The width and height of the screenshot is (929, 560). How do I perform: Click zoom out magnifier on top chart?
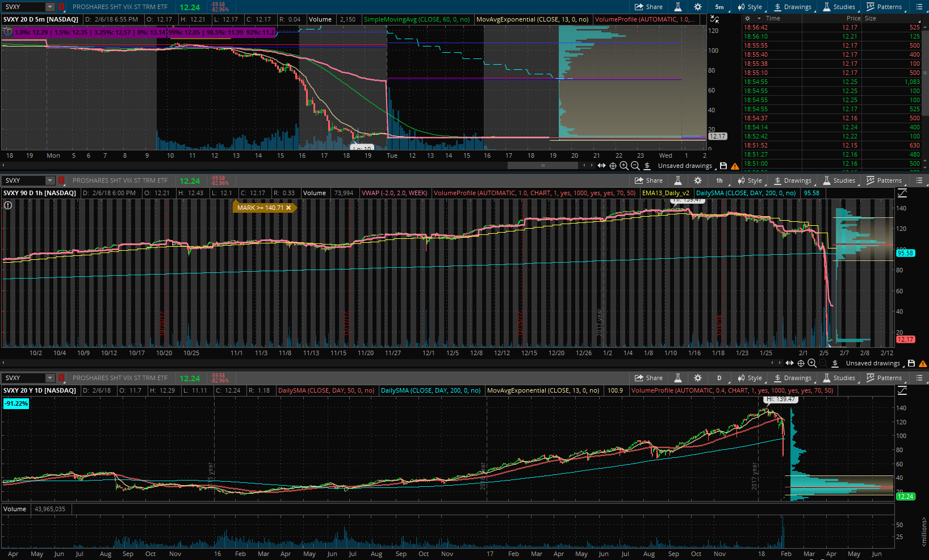[x=635, y=166]
